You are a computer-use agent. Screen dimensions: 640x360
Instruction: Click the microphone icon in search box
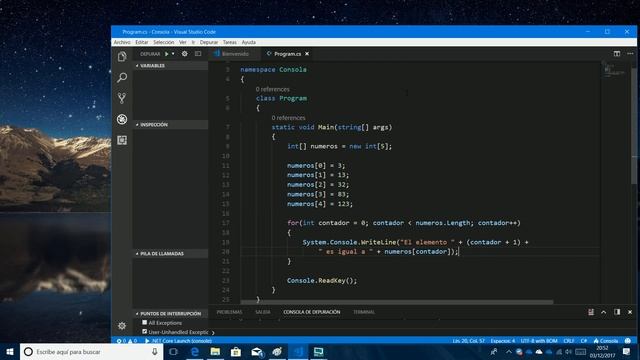coord(155,352)
